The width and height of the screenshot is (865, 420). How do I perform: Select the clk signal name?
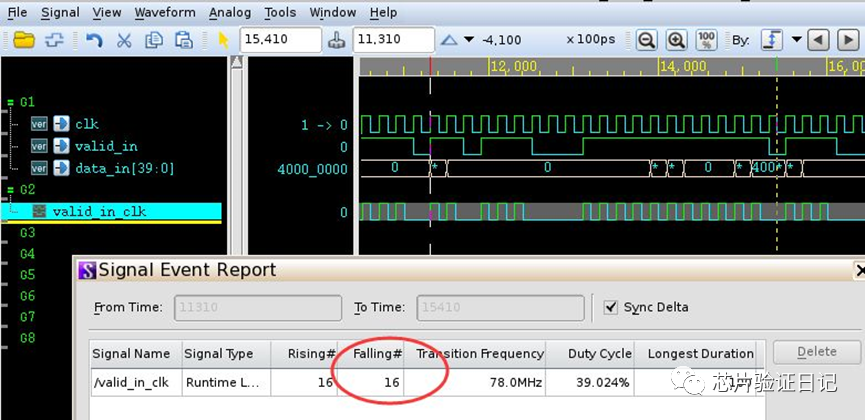87,124
